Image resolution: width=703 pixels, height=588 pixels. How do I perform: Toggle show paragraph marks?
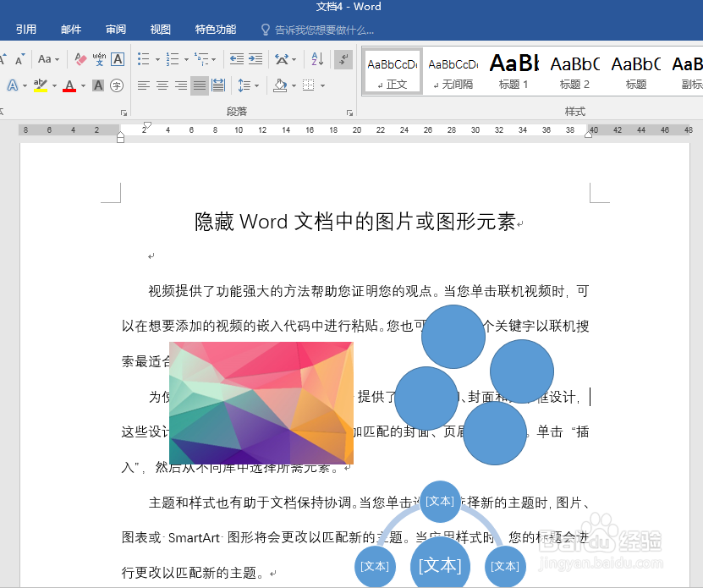coord(343,59)
